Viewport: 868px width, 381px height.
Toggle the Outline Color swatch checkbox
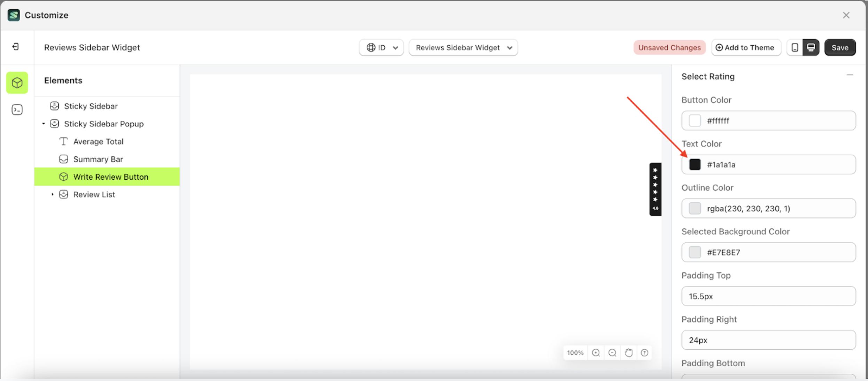coord(695,208)
